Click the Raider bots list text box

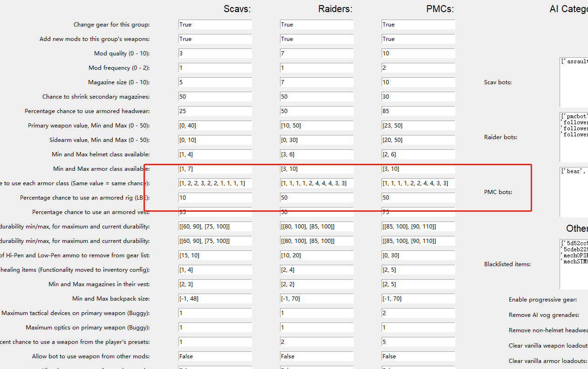coord(574,137)
